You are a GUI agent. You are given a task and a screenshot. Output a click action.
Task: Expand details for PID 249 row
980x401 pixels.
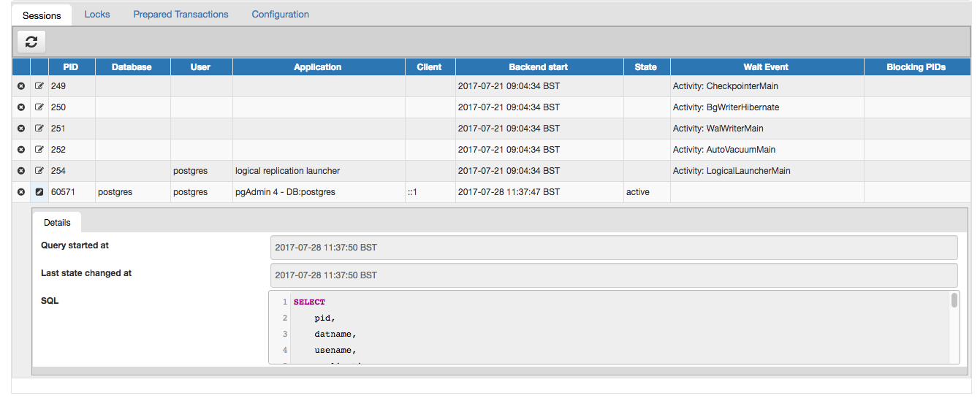[39, 86]
